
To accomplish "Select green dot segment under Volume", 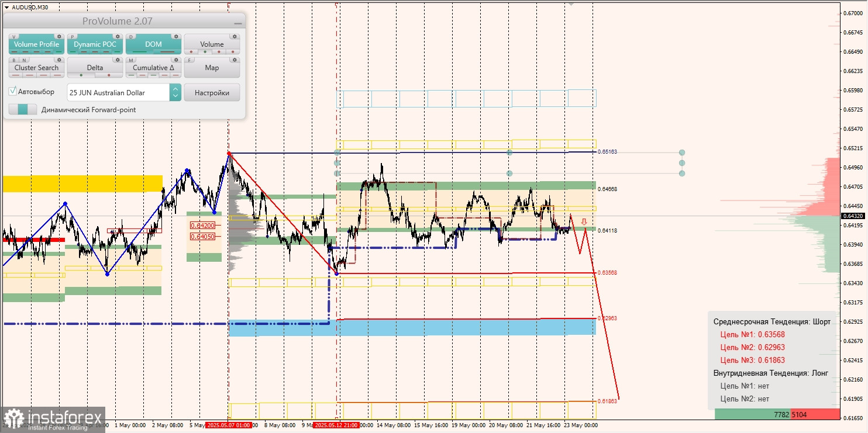I will coord(205,52).
